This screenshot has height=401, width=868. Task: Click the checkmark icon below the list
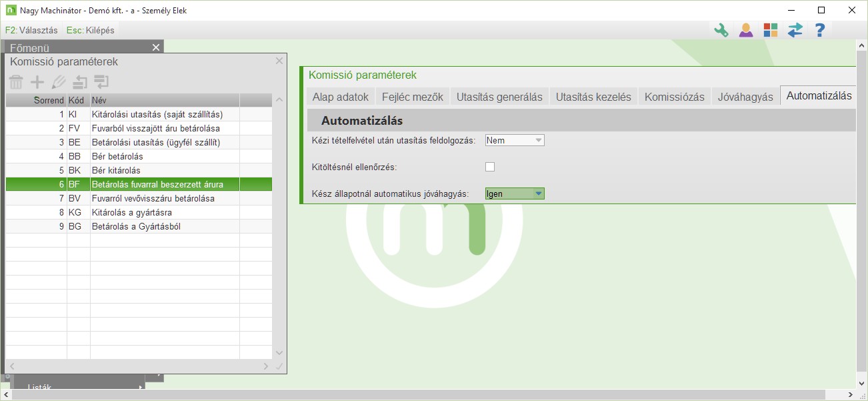coord(279,366)
